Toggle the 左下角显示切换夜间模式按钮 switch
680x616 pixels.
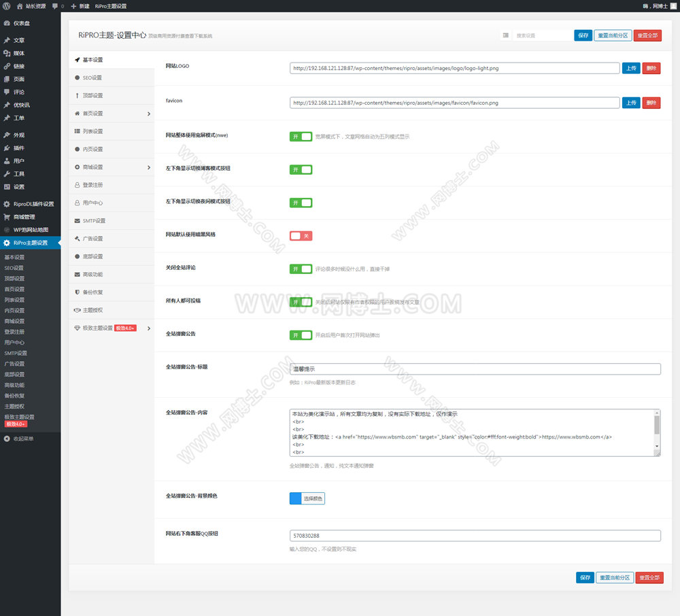coord(301,203)
